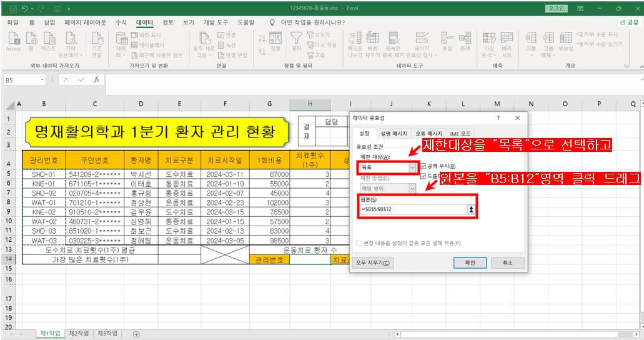The width and height of the screenshot is (644, 340).
Task: Switch to 제3작업 sheet tab
Action: (x=107, y=333)
